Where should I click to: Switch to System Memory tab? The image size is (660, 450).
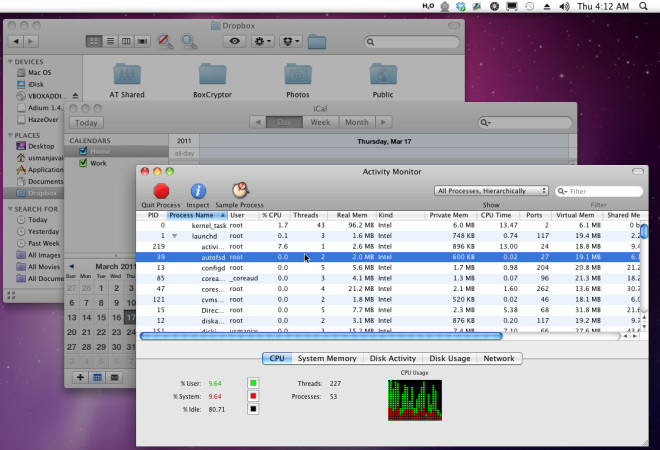[x=327, y=358]
